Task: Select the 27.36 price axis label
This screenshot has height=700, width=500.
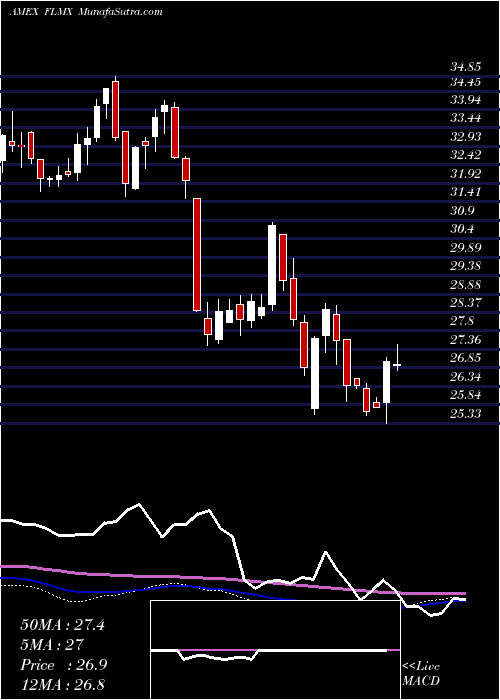Action: (465, 340)
